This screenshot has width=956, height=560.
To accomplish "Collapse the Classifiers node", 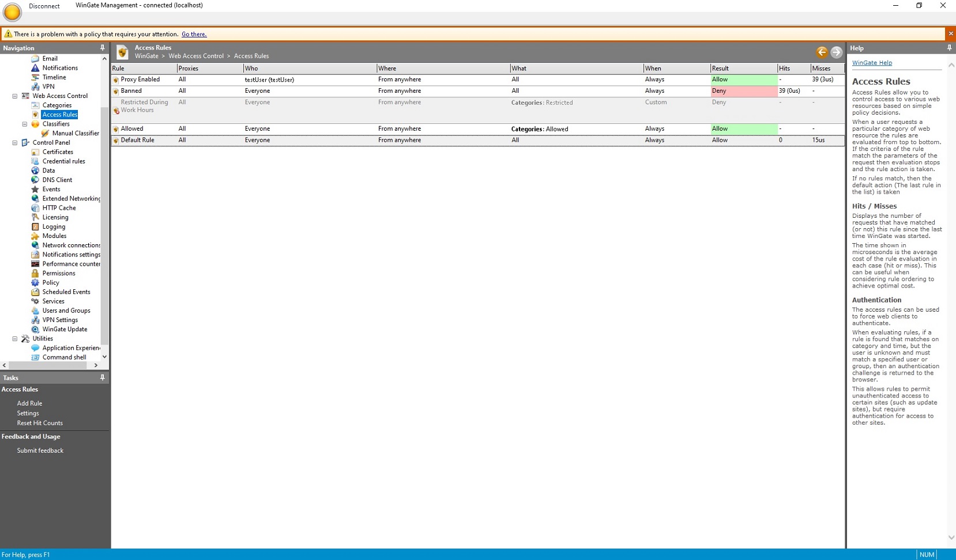I will click(25, 124).
